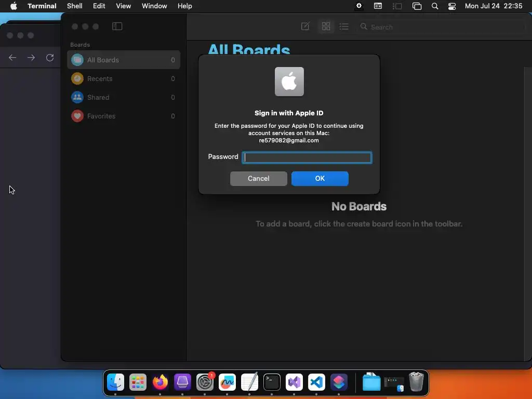Open the Edit menu

click(x=99, y=6)
